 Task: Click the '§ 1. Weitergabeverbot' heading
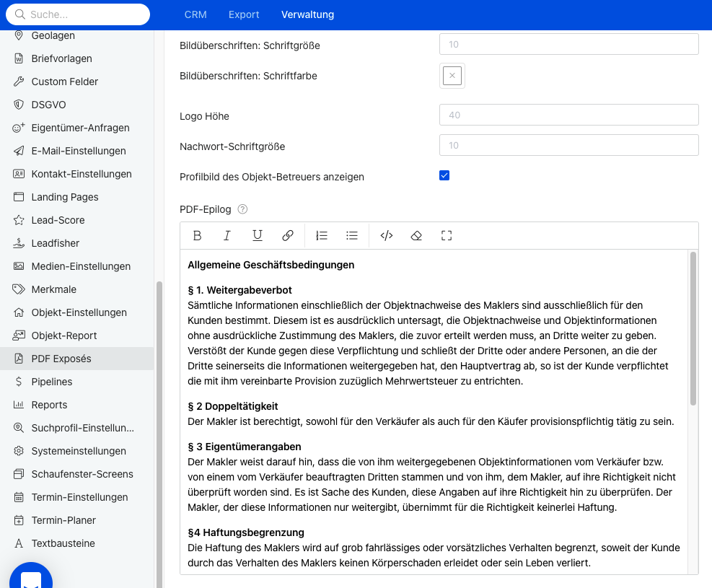click(239, 290)
